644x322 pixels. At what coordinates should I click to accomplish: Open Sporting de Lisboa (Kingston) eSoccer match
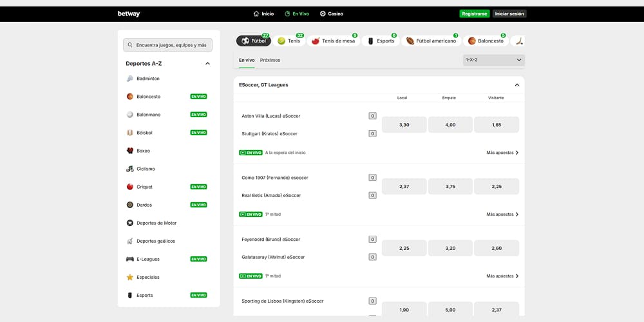pos(283,301)
